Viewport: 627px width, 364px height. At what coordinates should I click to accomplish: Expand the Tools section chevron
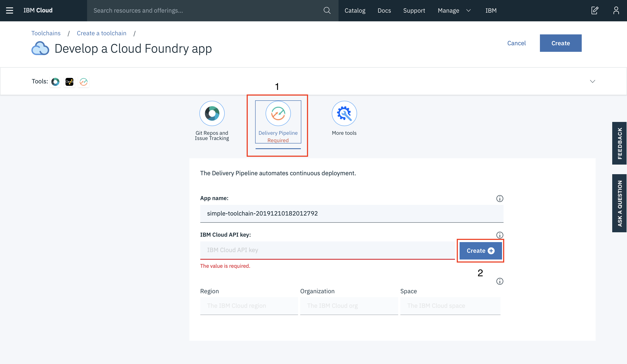pos(592,81)
